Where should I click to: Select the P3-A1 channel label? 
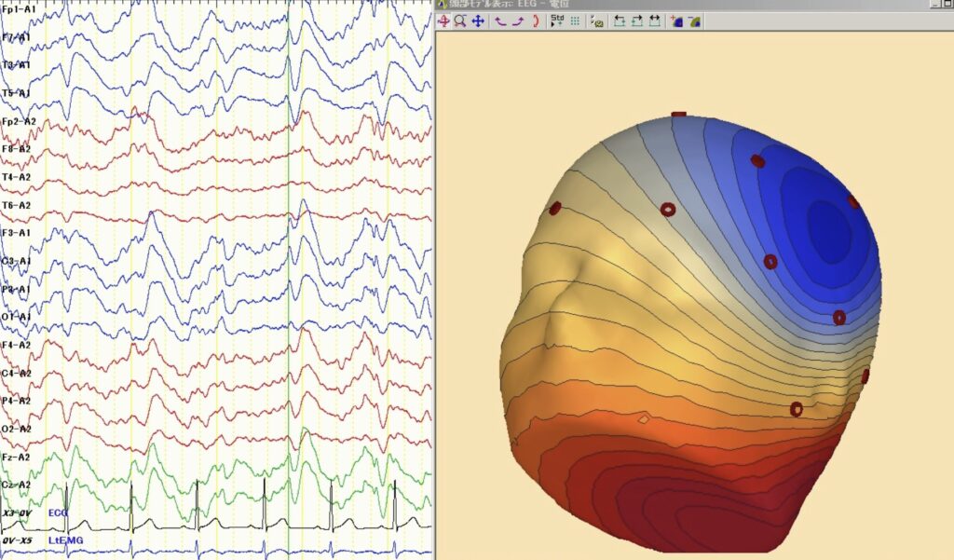[x=17, y=289]
